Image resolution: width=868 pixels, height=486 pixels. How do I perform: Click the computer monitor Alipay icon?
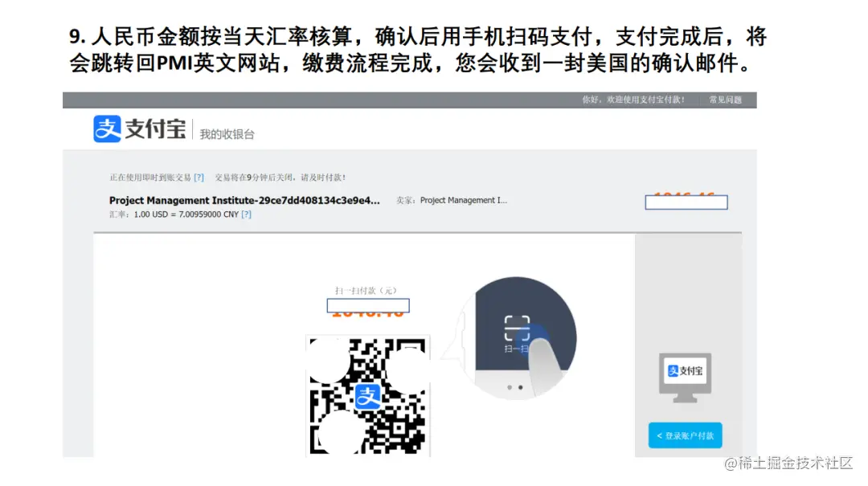pyautogui.click(x=686, y=378)
